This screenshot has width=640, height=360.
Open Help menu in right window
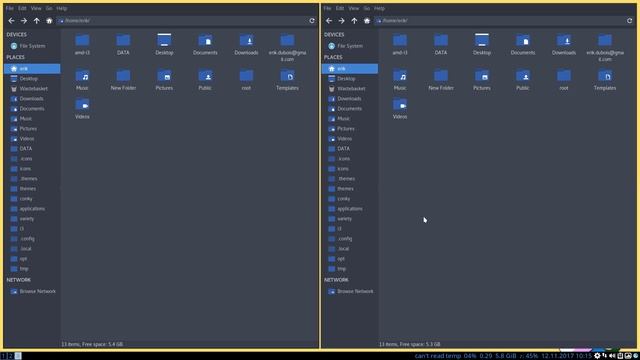click(x=380, y=8)
